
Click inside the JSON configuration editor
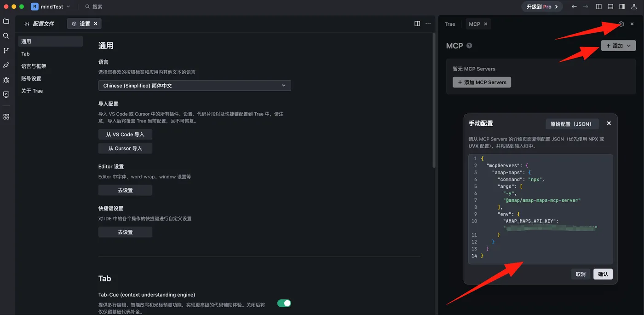coord(540,209)
